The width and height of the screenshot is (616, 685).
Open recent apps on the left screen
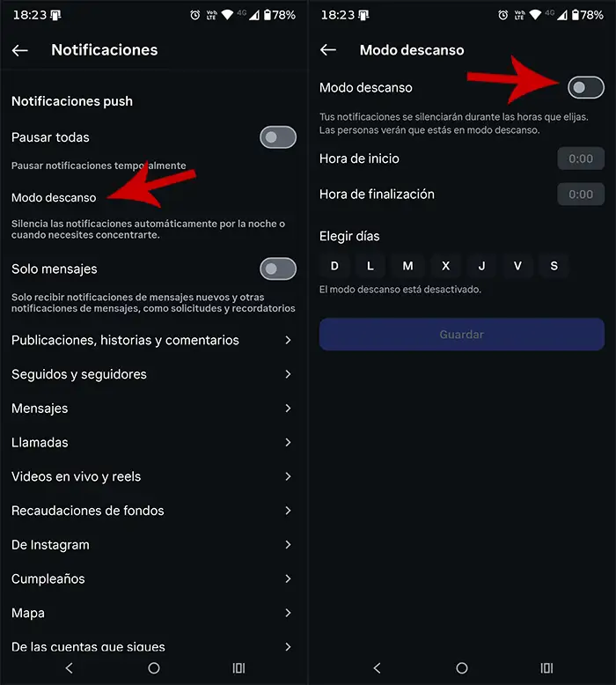[x=238, y=668]
